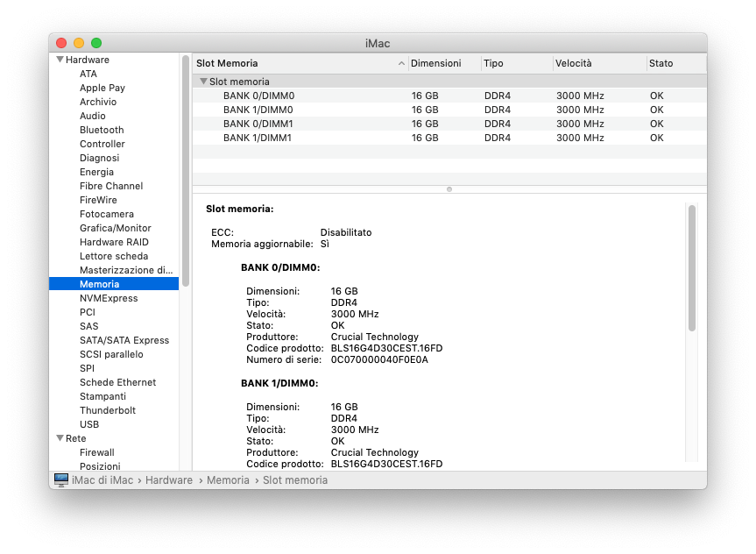Click the detail pane vertical scrollbar
Screen dimensions: 756x554
click(x=692, y=268)
